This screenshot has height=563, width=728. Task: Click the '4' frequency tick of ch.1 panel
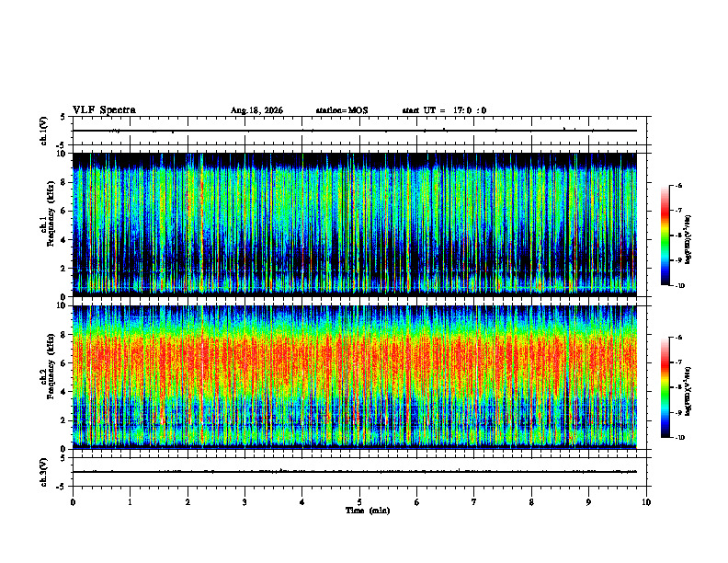pos(63,240)
